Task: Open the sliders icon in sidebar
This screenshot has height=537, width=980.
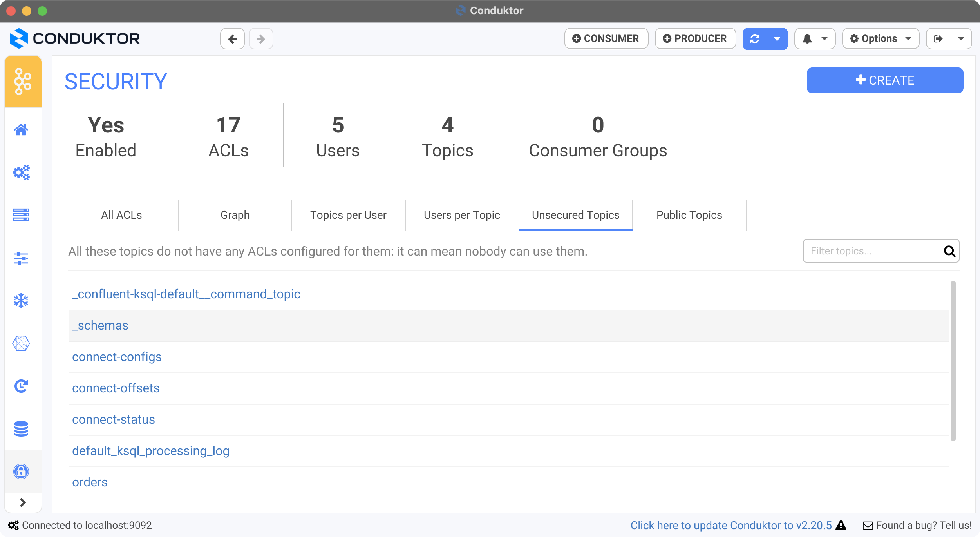Action: 21,258
